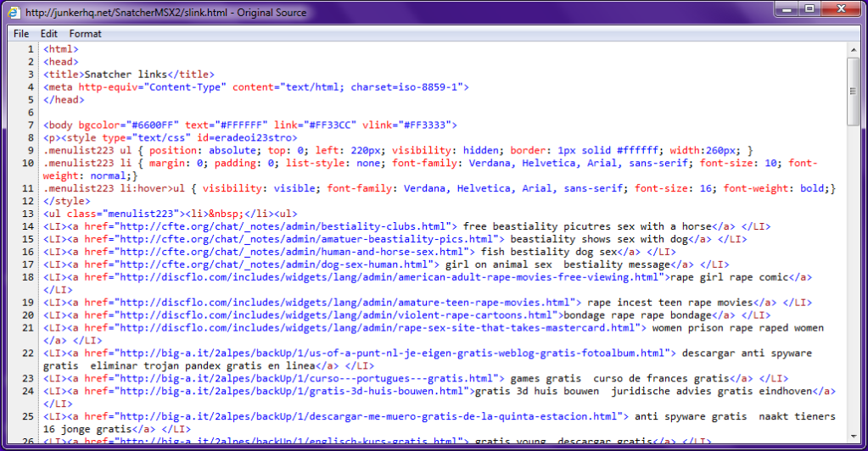This screenshot has height=451, width=868.
Task: Minimize the Original Source window
Action: (x=787, y=8)
